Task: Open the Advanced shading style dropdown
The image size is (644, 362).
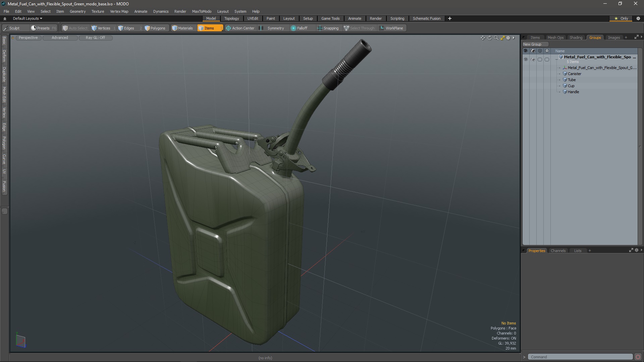Action: coord(60,38)
